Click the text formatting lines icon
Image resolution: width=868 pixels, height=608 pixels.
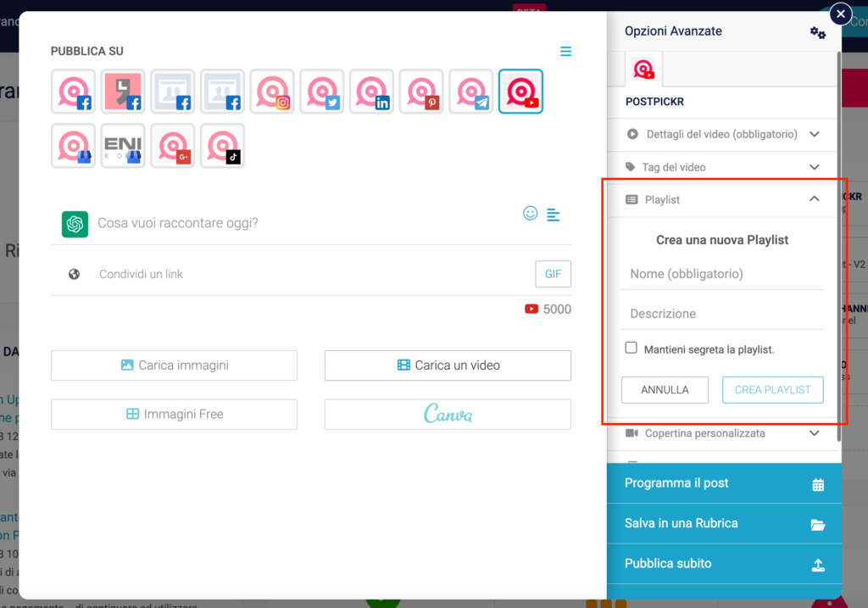point(554,215)
